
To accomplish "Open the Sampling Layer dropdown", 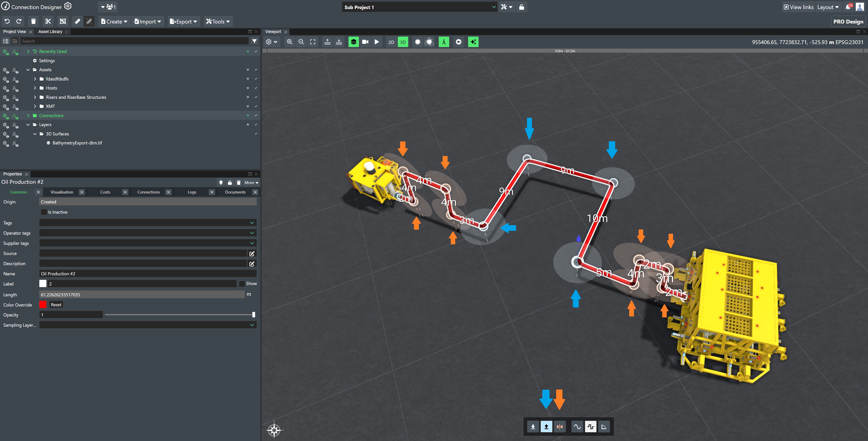I will pos(148,325).
